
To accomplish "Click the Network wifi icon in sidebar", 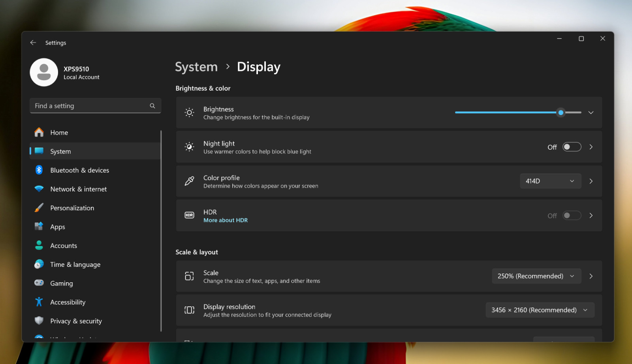I will [x=39, y=189].
